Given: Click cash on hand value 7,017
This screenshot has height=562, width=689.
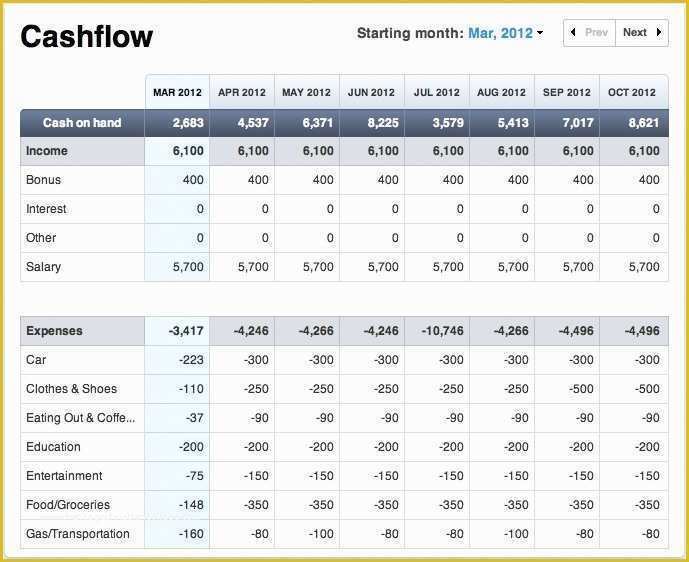Looking at the screenshot, I should pyautogui.click(x=578, y=123).
